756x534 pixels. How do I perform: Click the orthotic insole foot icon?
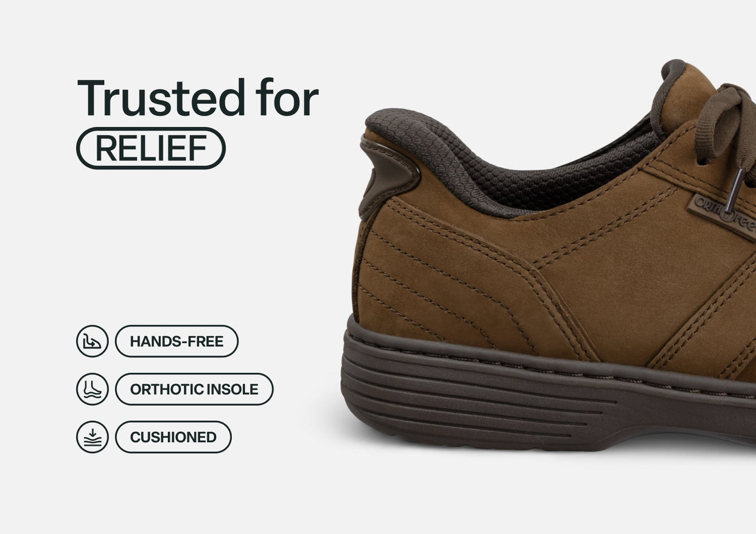(x=93, y=389)
